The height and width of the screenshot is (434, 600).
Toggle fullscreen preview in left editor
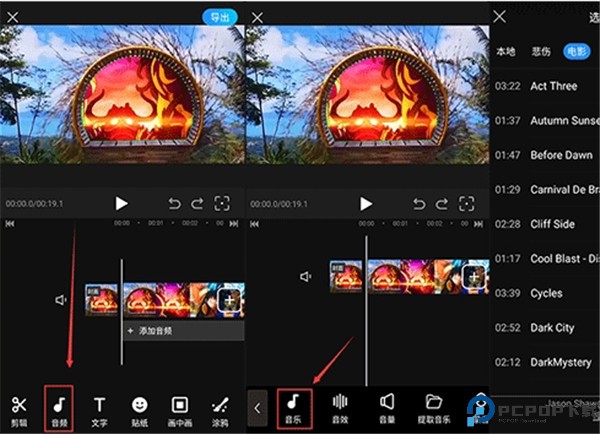pos(222,204)
